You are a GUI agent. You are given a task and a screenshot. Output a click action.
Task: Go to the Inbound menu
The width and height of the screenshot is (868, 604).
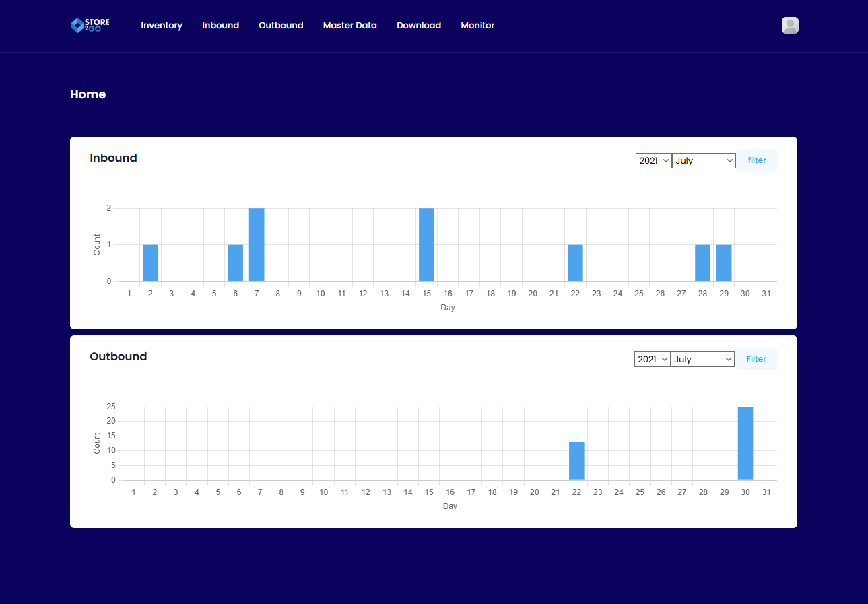(220, 26)
